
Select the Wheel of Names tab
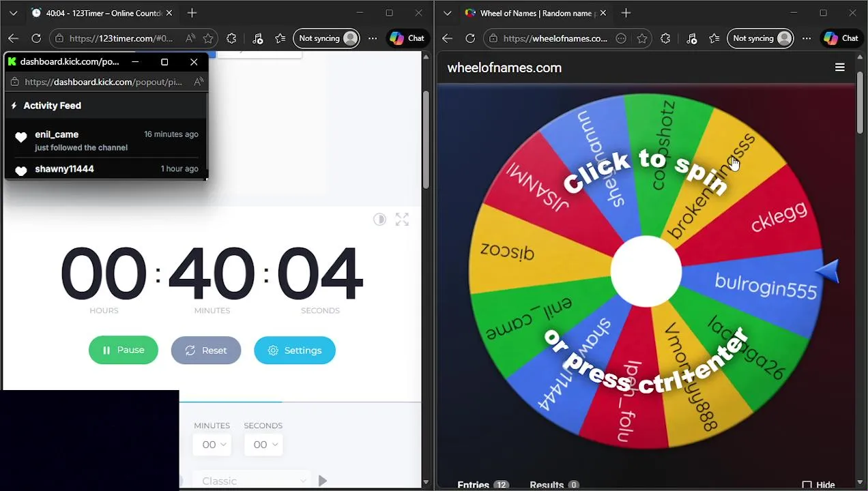[x=536, y=13]
